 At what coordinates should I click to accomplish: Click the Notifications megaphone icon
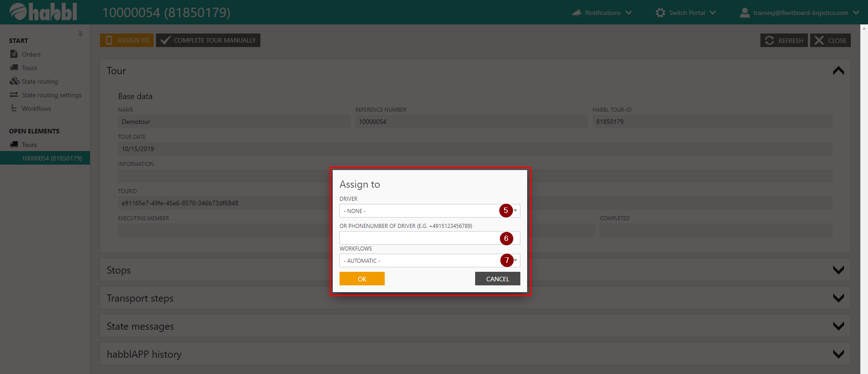coord(577,13)
